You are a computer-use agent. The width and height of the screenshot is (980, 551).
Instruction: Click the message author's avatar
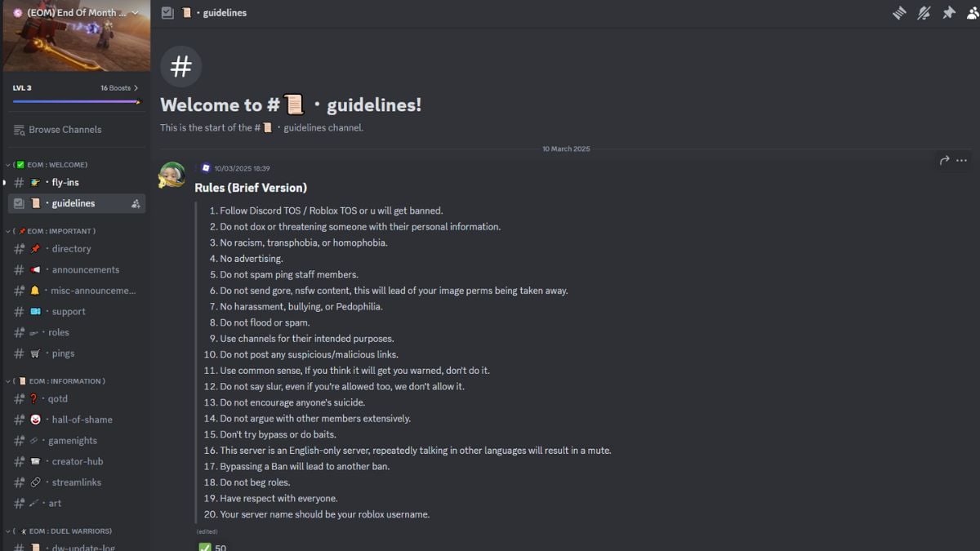[x=171, y=175]
